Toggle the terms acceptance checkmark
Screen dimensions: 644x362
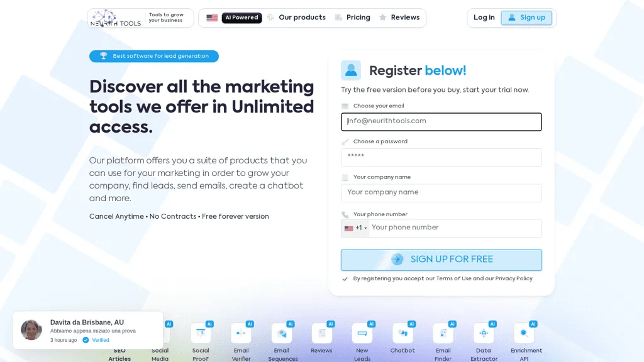(x=345, y=278)
